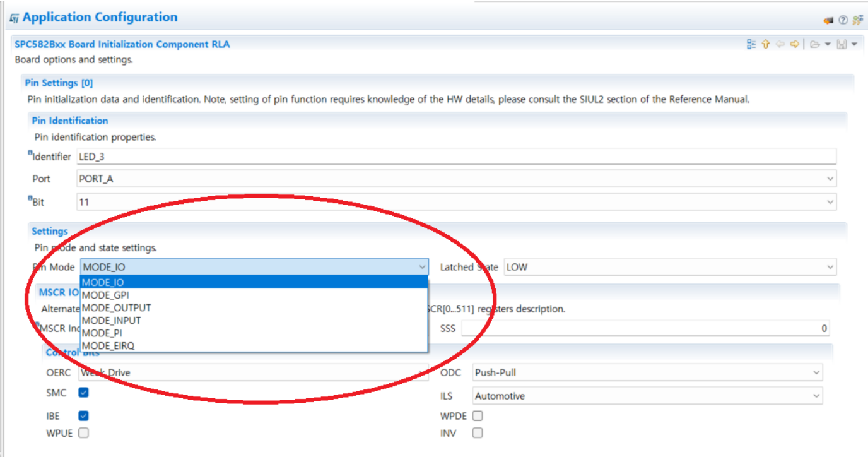
Task: Click the yellow forward arrow icon
Action: point(794,44)
